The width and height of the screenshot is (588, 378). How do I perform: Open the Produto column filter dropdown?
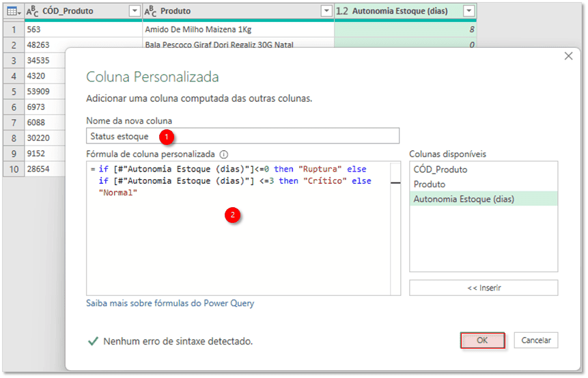tap(326, 11)
